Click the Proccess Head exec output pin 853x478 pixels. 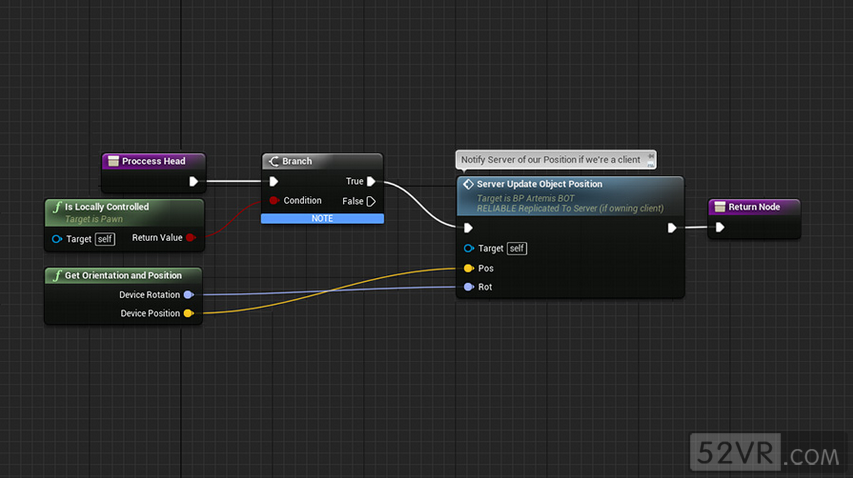pyautogui.click(x=193, y=182)
